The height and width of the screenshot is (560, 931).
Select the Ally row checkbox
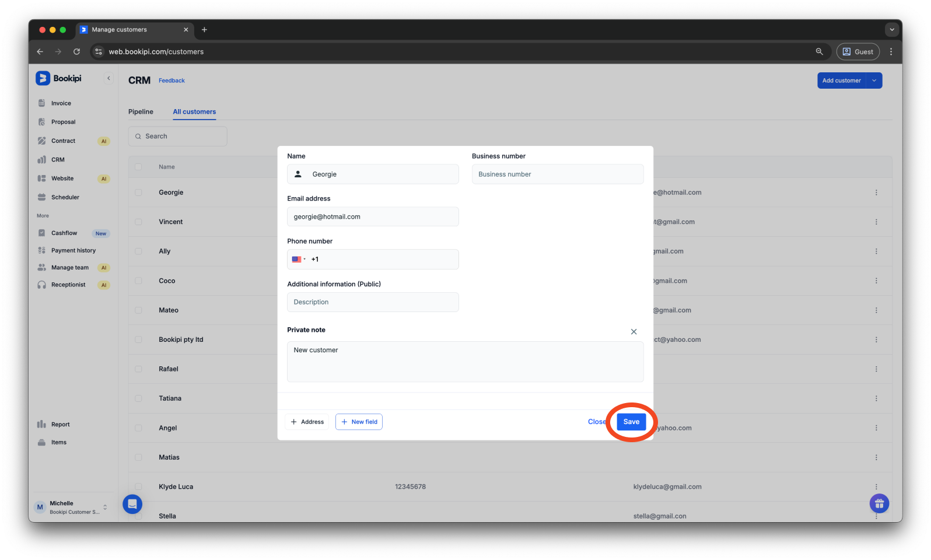(138, 251)
